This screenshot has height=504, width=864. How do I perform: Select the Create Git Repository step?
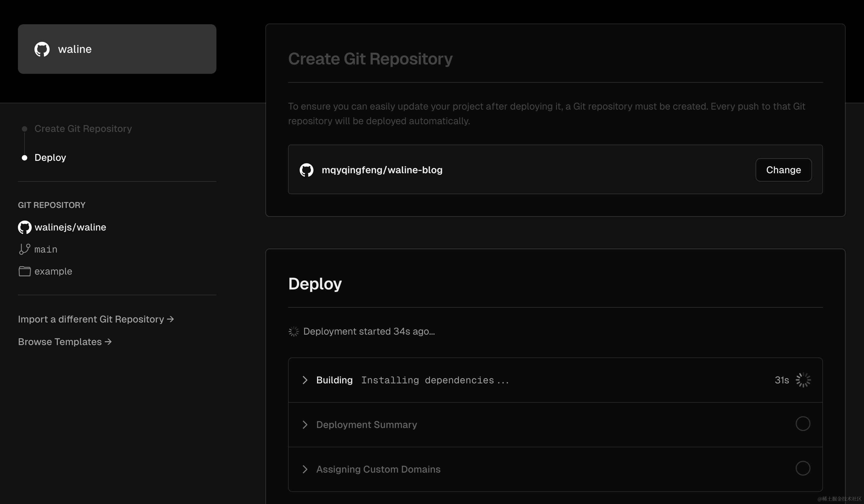tap(83, 129)
